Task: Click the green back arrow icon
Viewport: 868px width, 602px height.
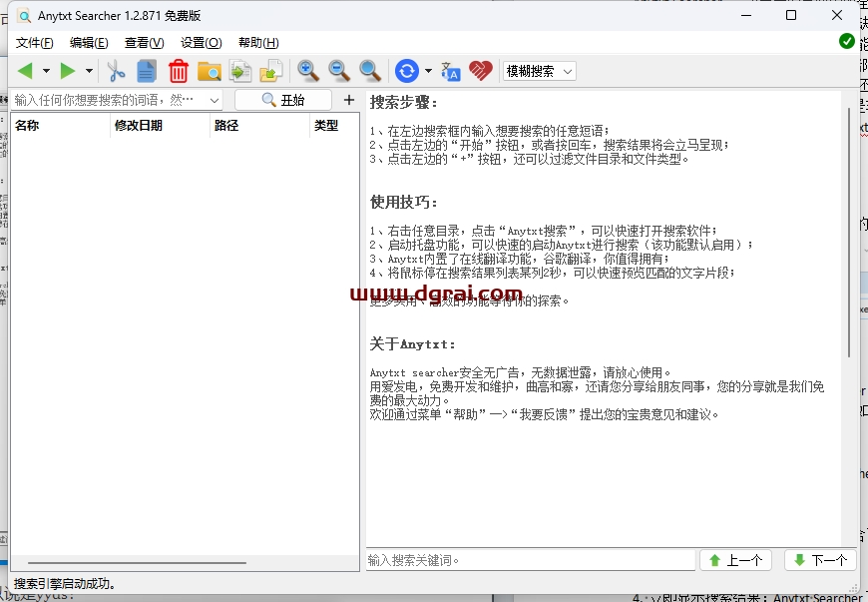Action: 26,71
